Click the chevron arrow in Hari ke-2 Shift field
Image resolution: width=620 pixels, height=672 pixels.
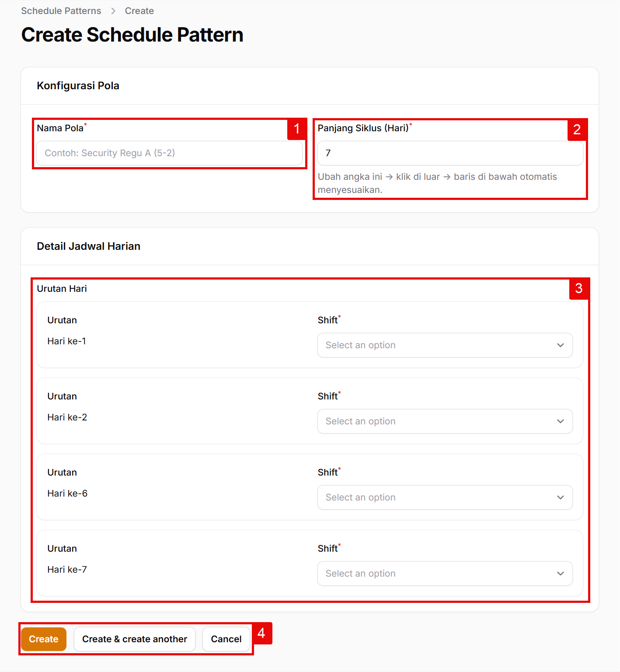pyautogui.click(x=560, y=421)
